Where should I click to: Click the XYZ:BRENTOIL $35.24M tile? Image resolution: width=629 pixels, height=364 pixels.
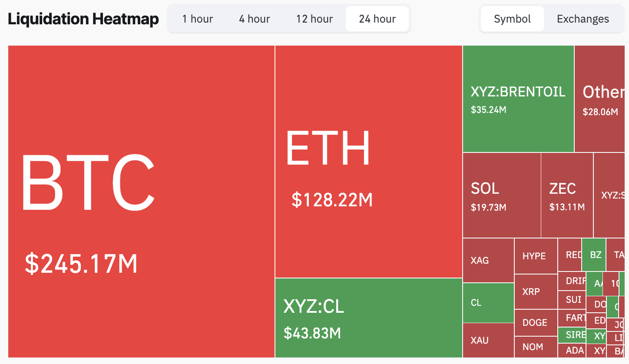coord(518,99)
